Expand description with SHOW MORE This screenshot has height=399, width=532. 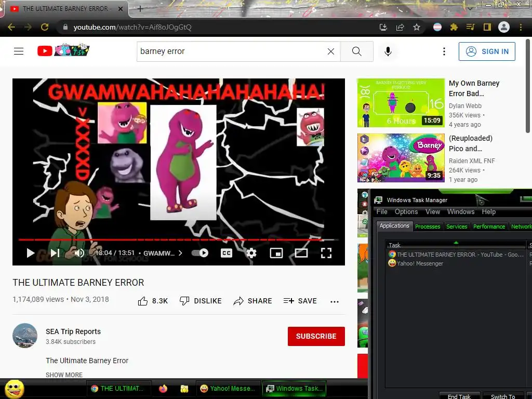tap(64, 375)
